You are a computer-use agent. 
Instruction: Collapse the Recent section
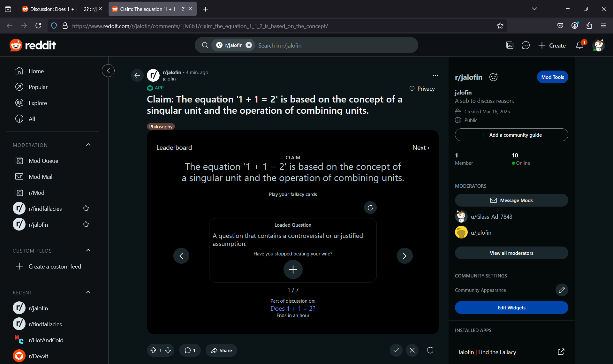pyautogui.click(x=88, y=292)
